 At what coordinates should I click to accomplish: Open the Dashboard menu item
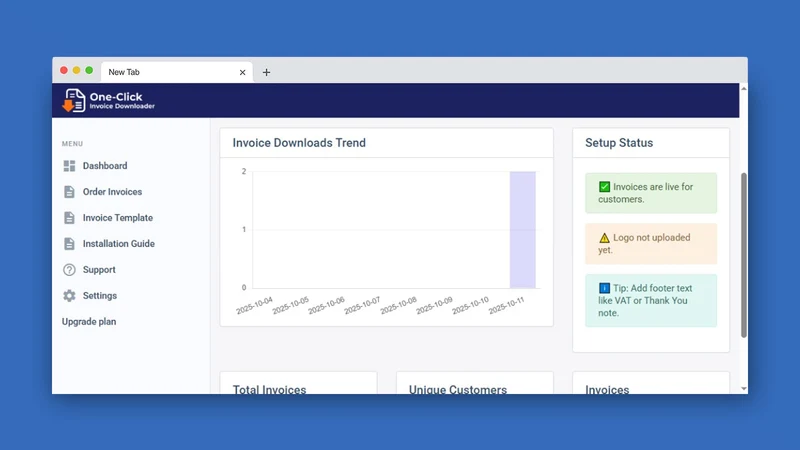tap(105, 166)
